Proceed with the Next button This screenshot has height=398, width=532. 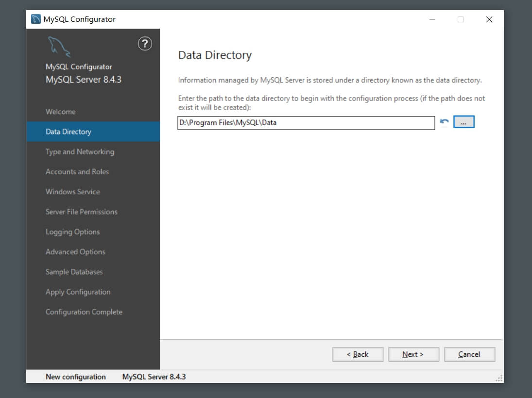point(413,354)
